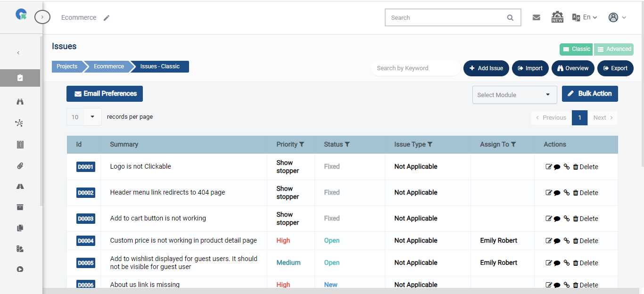Viewport: 644px width, 294px height.
Task: Open the Select Module dropdown
Action: pos(514,95)
